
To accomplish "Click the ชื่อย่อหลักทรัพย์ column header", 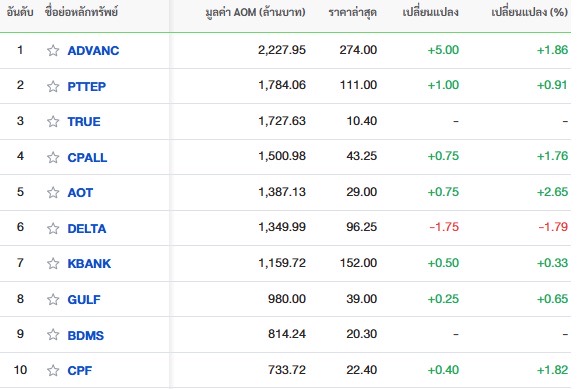I will [81, 12].
